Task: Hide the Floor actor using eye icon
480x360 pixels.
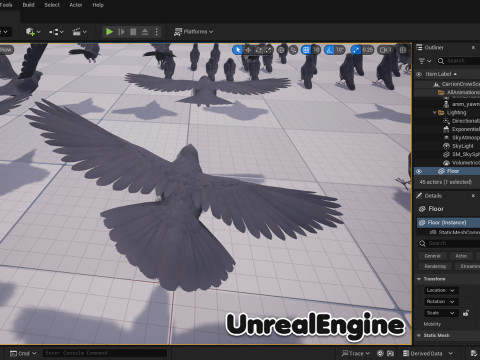Action: (419, 171)
